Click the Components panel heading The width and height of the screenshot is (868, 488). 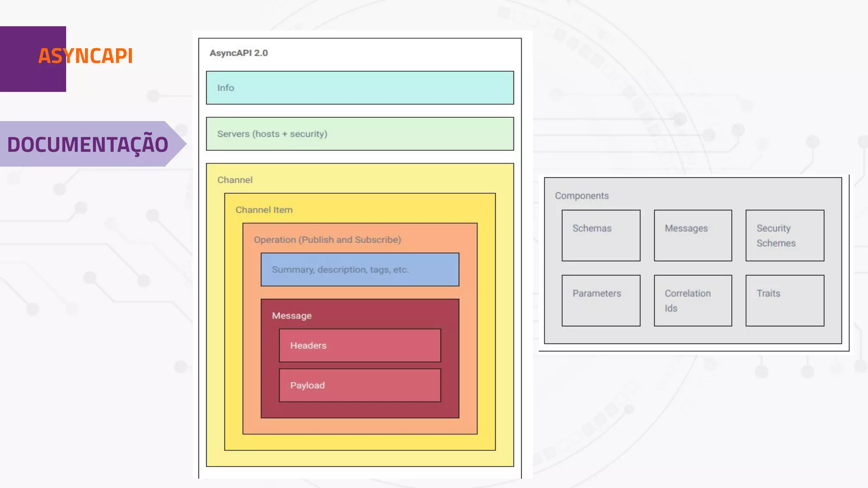tap(581, 196)
